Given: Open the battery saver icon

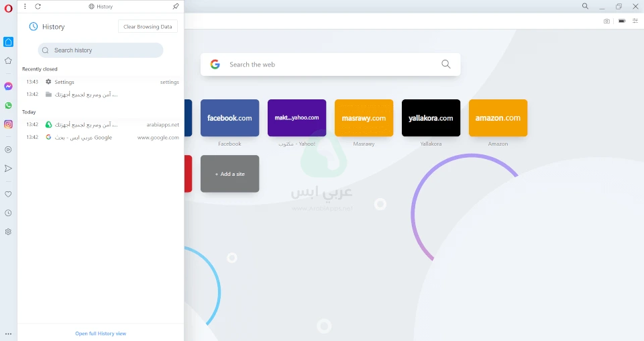Looking at the screenshot, I should (x=622, y=21).
